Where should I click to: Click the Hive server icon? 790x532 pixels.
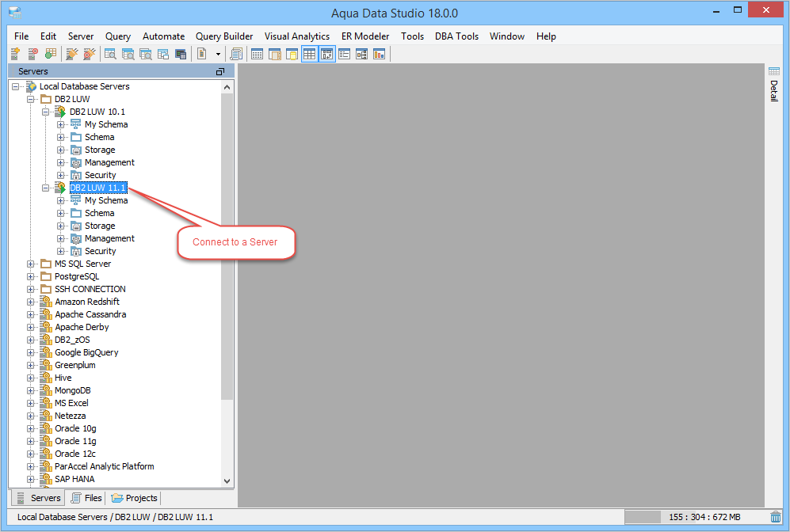click(x=46, y=378)
